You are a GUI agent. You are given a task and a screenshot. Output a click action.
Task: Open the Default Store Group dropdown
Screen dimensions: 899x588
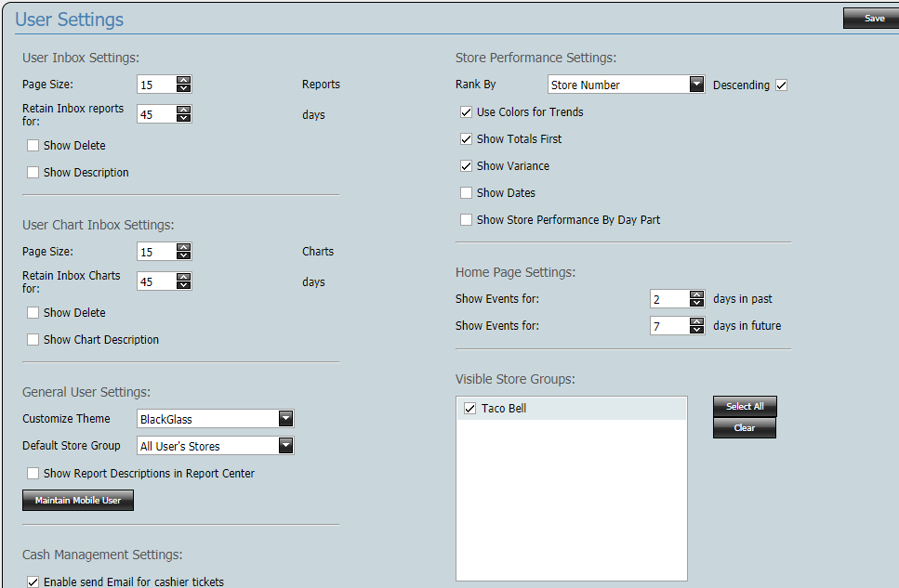pyautogui.click(x=286, y=445)
